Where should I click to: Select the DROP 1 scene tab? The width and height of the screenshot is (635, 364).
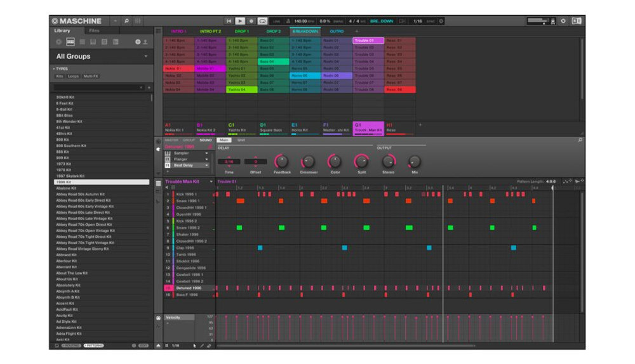(242, 31)
